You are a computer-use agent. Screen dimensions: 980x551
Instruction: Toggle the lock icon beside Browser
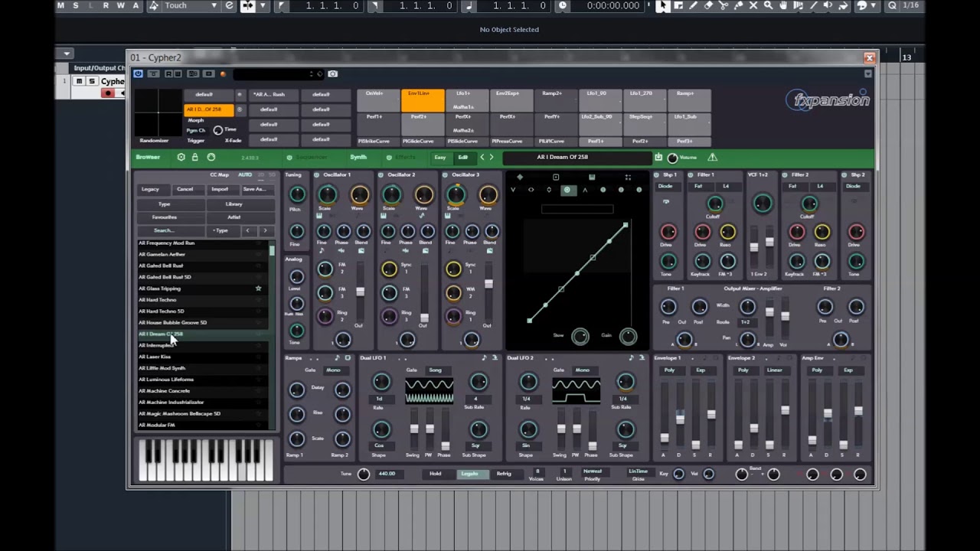pos(195,157)
